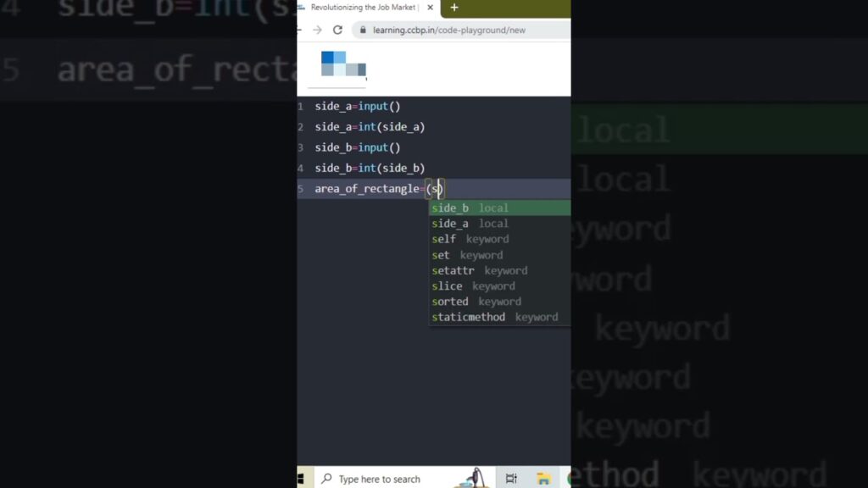
Task: Click the padlock site info icon
Action: 362,30
